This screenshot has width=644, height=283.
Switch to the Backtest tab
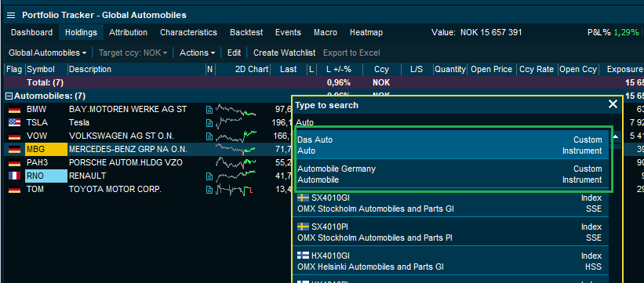246,32
